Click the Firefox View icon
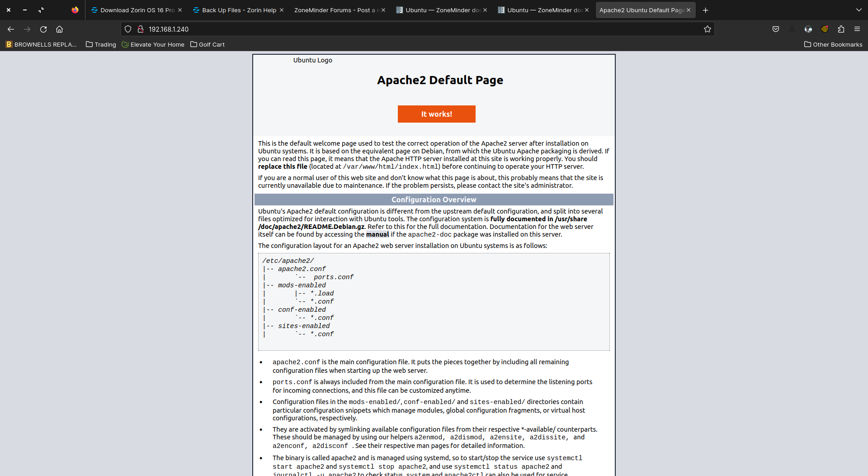Screen dimensions: 868x476 (x=75, y=10)
